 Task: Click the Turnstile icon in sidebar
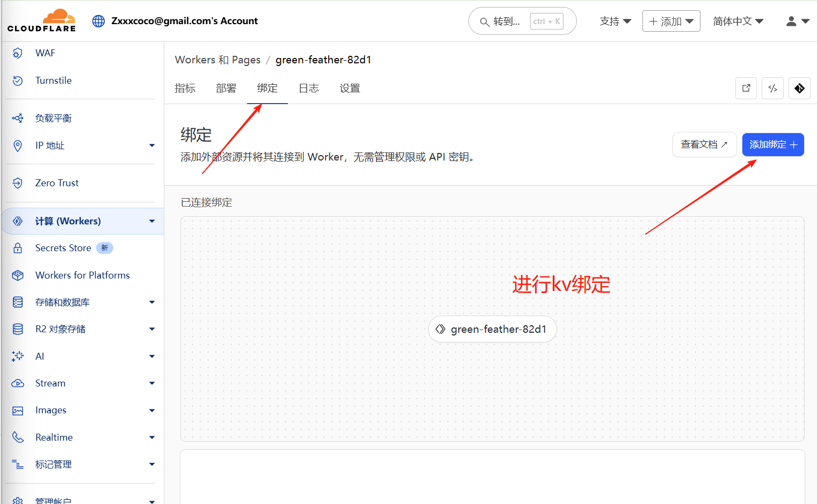click(18, 81)
